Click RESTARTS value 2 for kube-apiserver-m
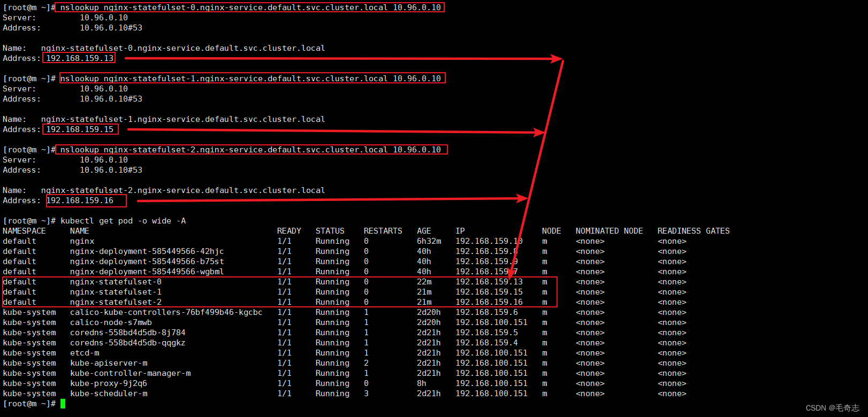 coord(366,363)
